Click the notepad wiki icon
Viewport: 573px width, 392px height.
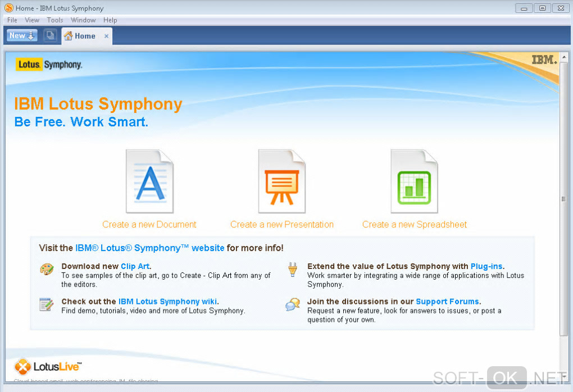pyautogui.click(x=47, y=304)
